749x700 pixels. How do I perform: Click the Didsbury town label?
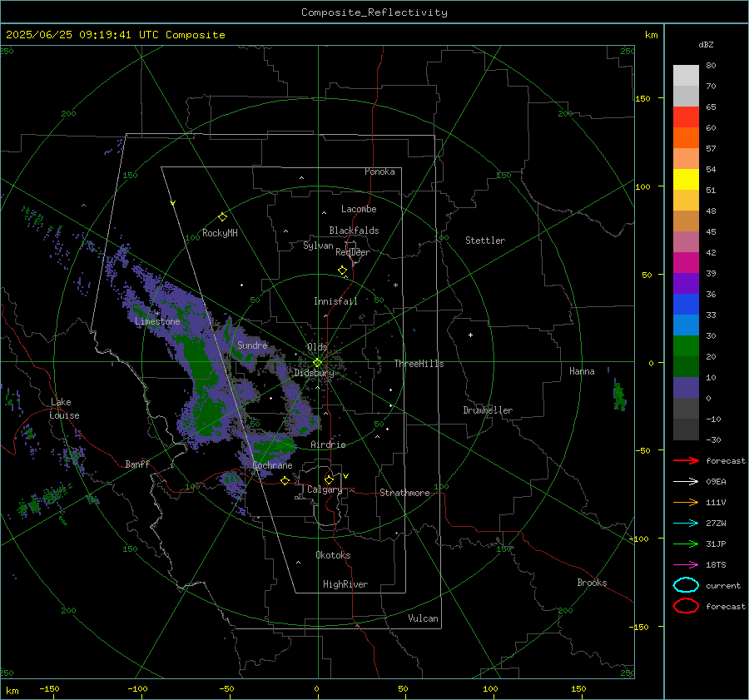314,373
